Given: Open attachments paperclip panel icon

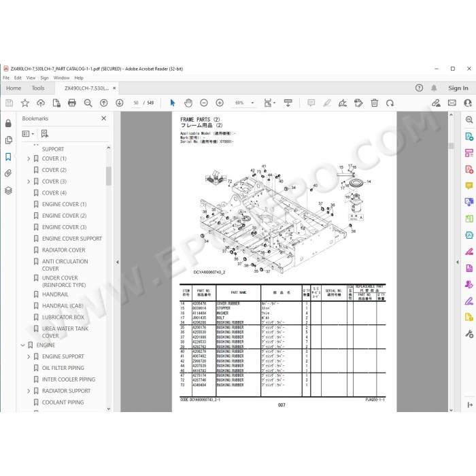Looking at the screenshot, I should [8, 173].
